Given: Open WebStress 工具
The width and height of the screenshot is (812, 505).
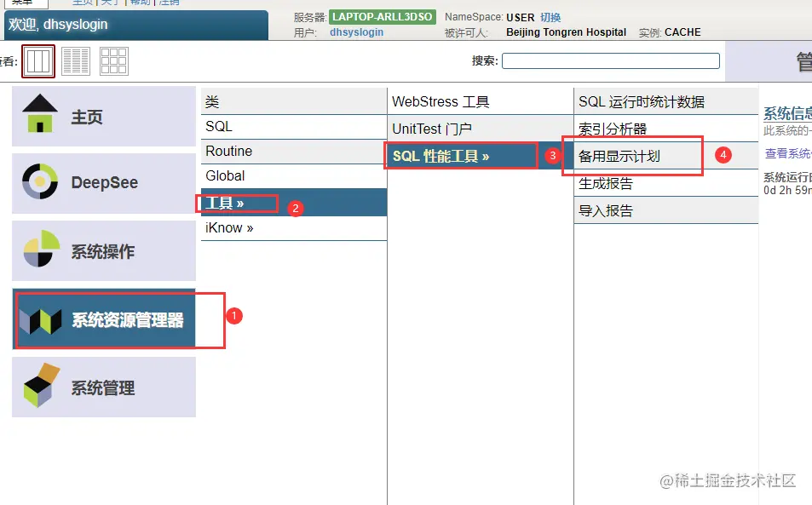Looking at the screenshot, I should [x=480, y=101].
